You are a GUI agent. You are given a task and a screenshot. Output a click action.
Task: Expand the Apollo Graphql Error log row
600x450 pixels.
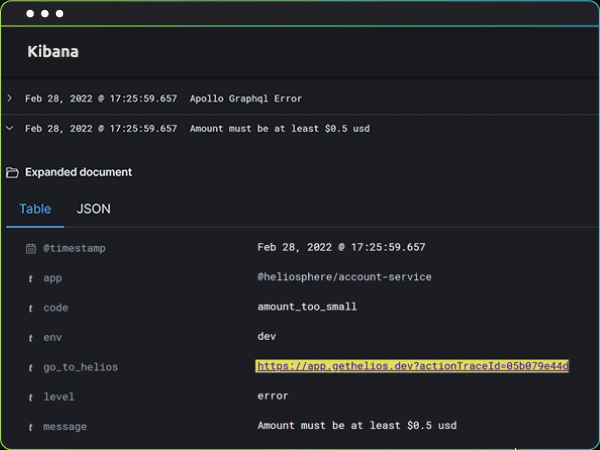pyautogui.click(x=10, y=98)
